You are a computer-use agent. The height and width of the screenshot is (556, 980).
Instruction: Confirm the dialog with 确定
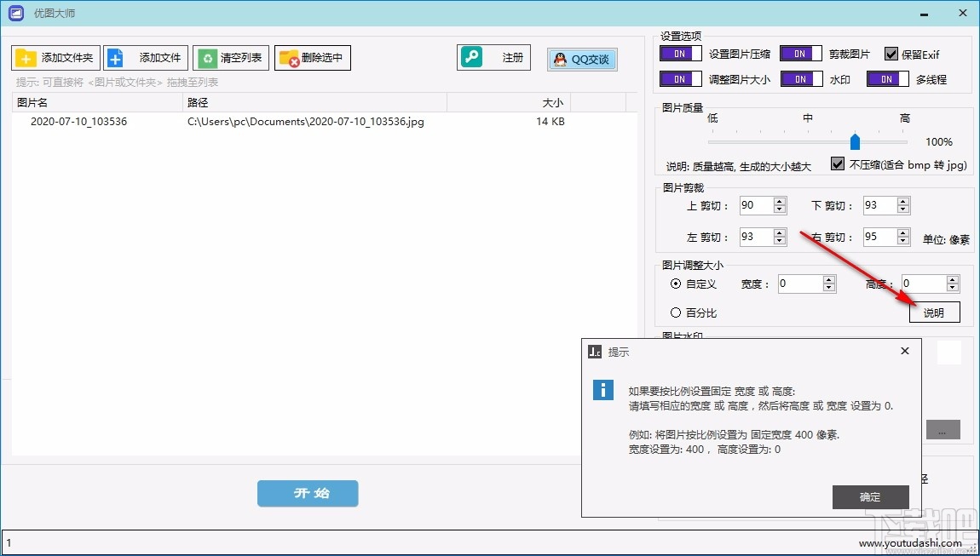tap(870, 497)
